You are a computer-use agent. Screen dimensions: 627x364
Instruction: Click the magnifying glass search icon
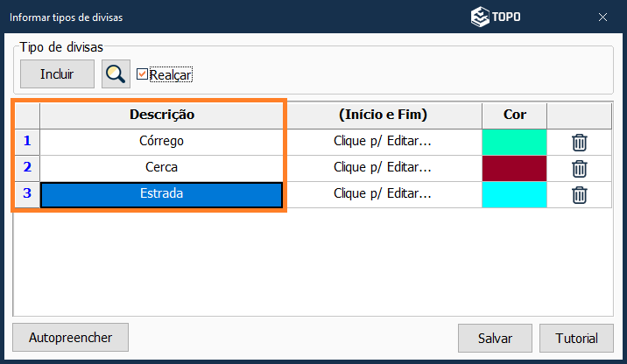tap(116, 74)
